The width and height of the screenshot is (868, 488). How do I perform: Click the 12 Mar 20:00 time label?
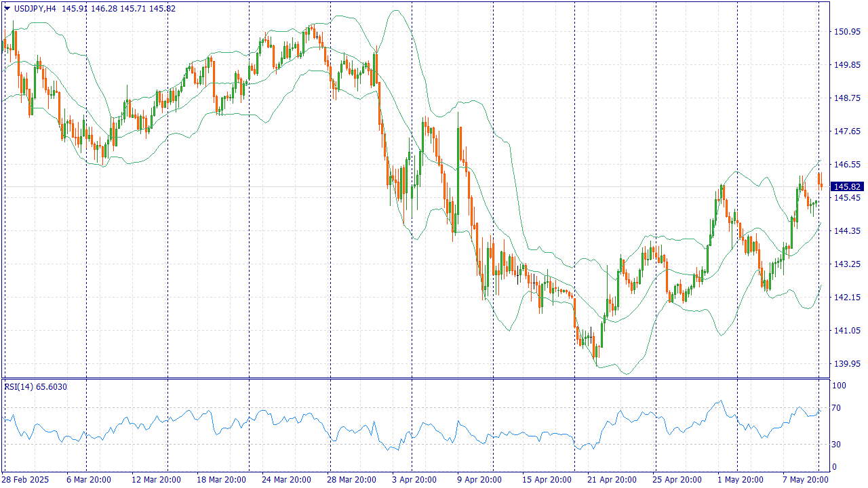pyautogui.click(x=155, y=480)
